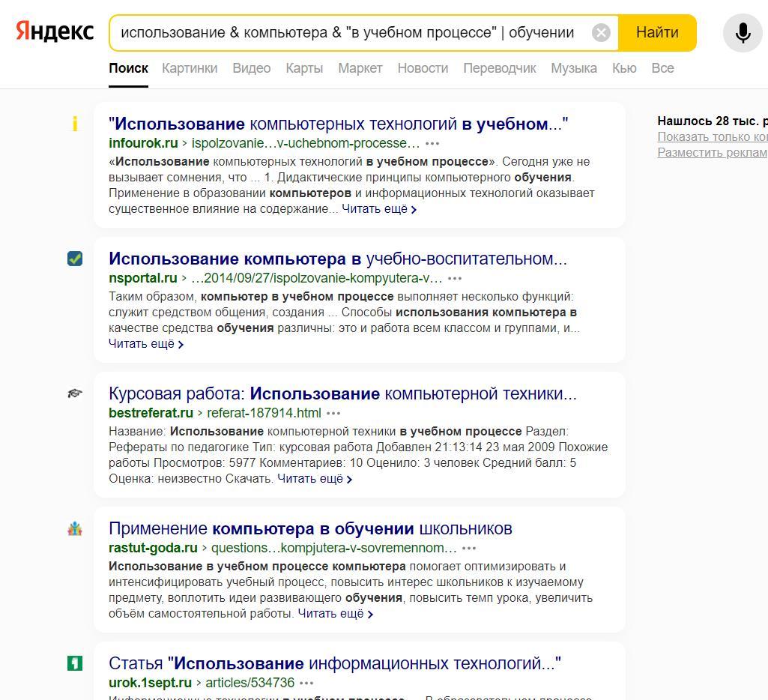The width and height of the screenshot is (768, 700).
Task: Open the Переводчик tab
Action: coord(500,68)
